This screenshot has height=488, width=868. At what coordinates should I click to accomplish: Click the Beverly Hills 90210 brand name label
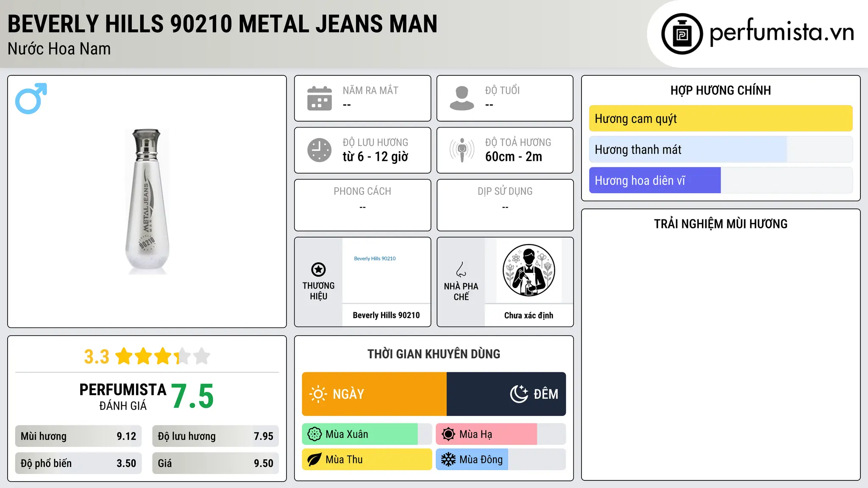386,315
